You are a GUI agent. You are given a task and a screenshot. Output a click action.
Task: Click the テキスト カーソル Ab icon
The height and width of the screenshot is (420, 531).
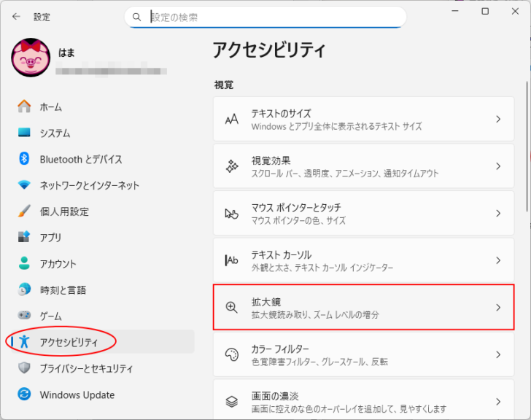pyautogui.click(x=232, y=260)
